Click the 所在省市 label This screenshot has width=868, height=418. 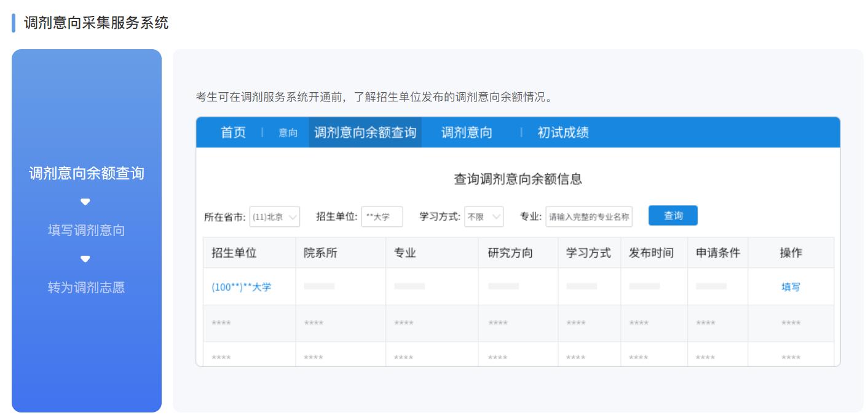[225, 216]
